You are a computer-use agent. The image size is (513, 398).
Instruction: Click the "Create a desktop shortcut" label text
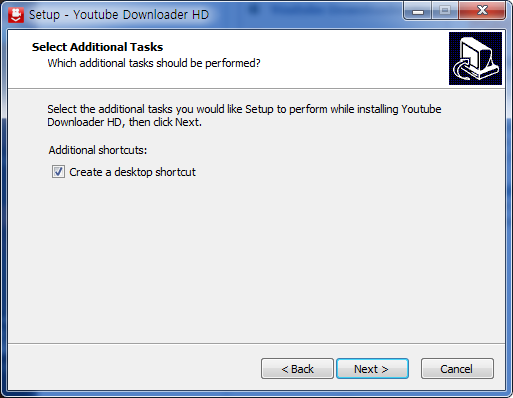pyautogui.click(x=132, y=172)
